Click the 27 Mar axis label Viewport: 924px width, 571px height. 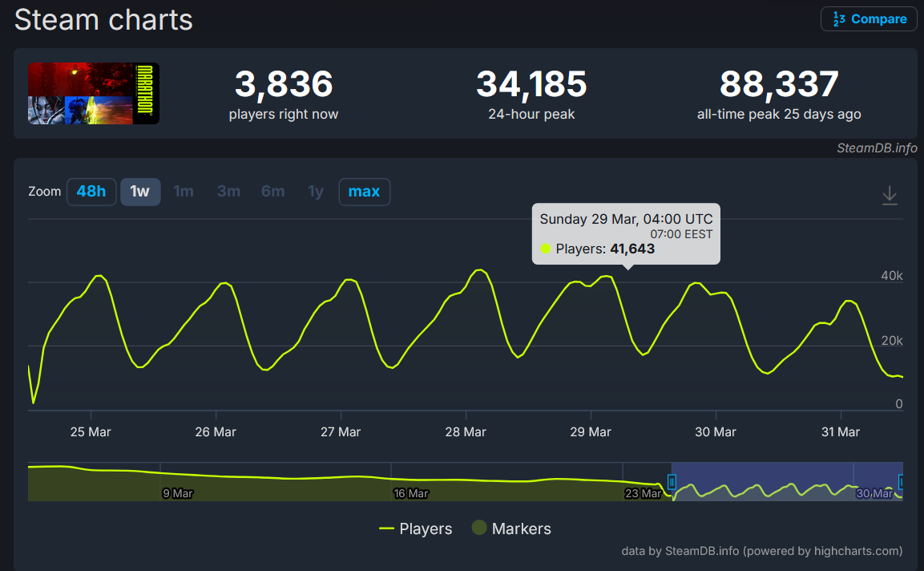341,431
